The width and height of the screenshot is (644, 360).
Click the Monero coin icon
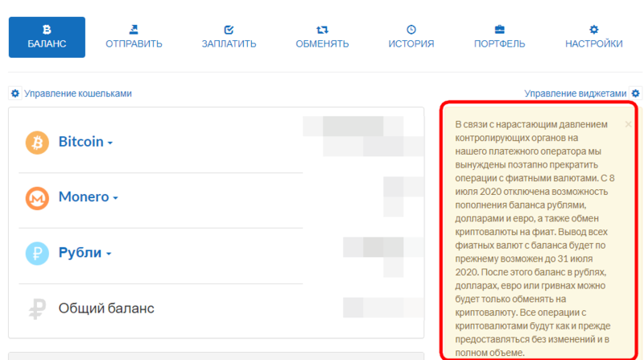coord(38,197)
